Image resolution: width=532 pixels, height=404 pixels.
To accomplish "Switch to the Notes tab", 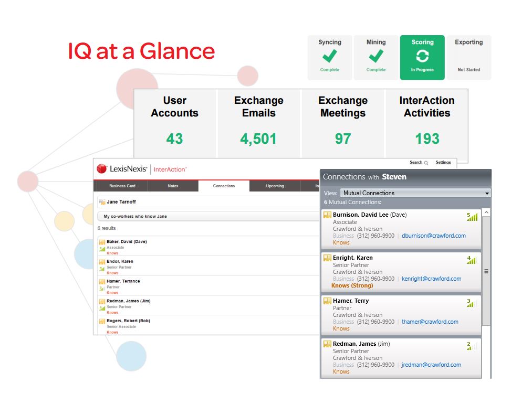I will tap(173, 186).
